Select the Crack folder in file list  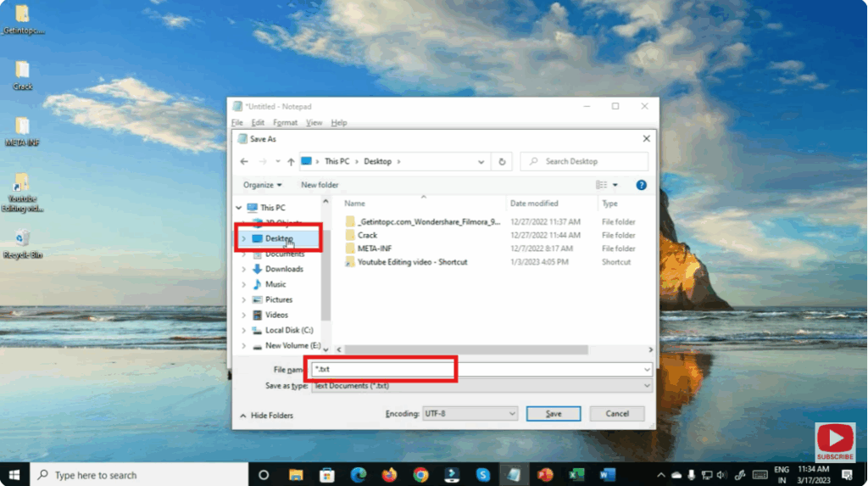click(x=367, y=235)
